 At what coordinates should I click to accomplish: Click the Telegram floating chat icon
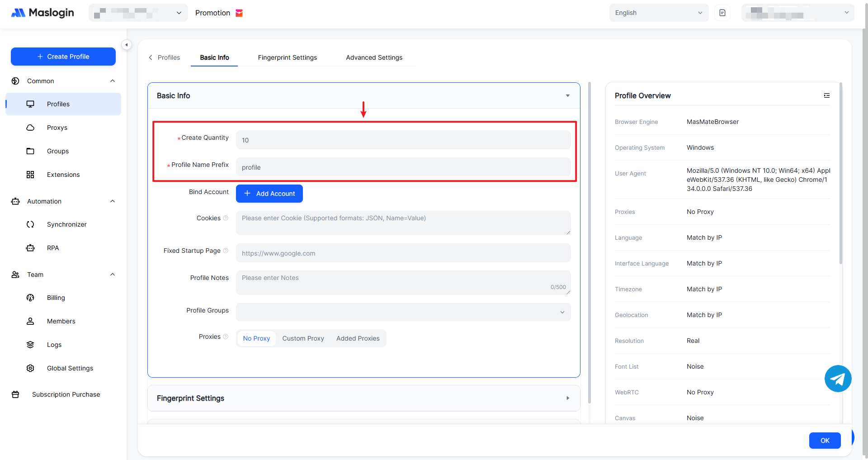(838, 379)
